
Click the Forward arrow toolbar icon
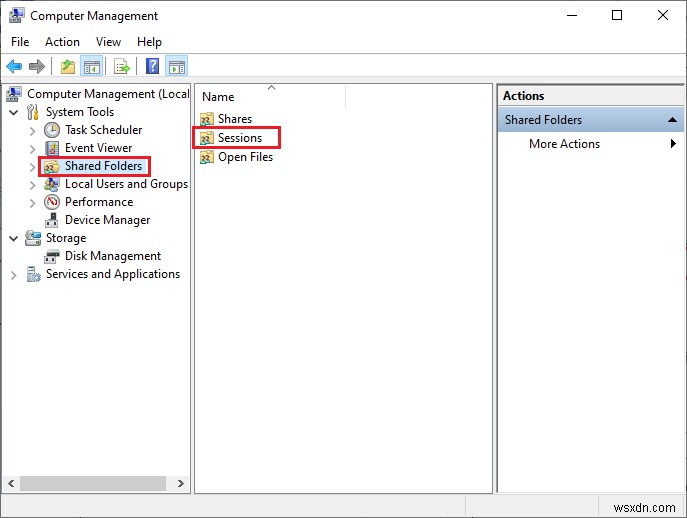click(x=37, y=67)
